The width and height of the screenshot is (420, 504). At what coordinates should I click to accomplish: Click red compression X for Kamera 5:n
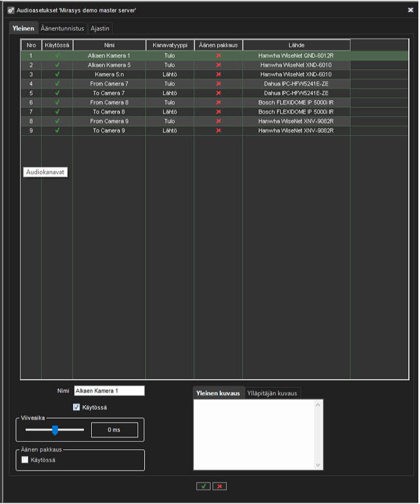coord(218,74)
